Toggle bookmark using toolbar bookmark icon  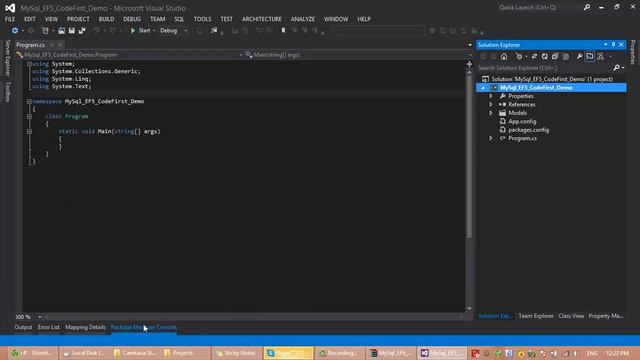(283, 31)
